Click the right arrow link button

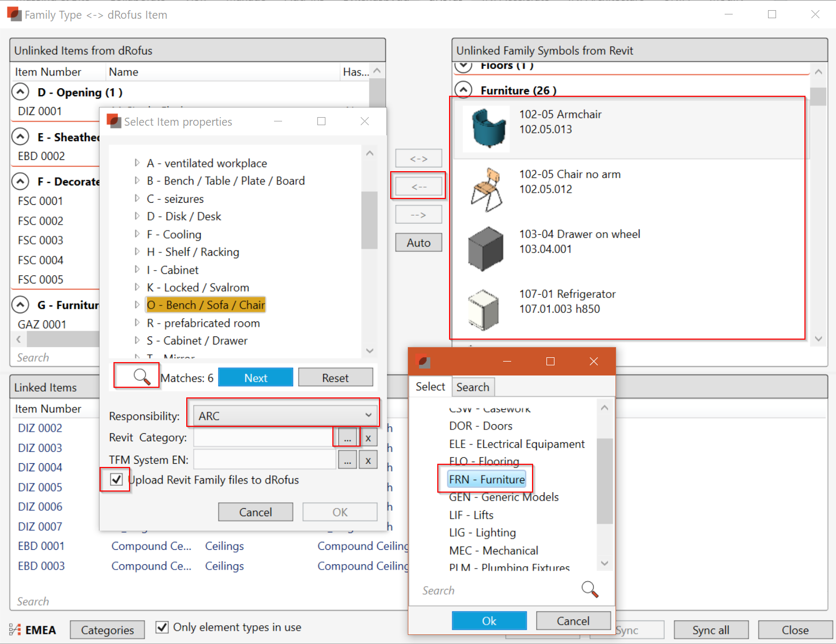click(419, 214)
